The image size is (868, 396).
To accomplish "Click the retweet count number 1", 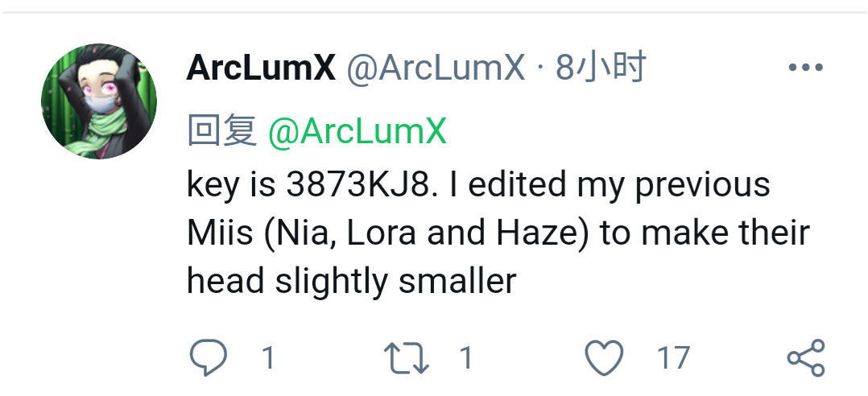I will click(x=465, y=358).
